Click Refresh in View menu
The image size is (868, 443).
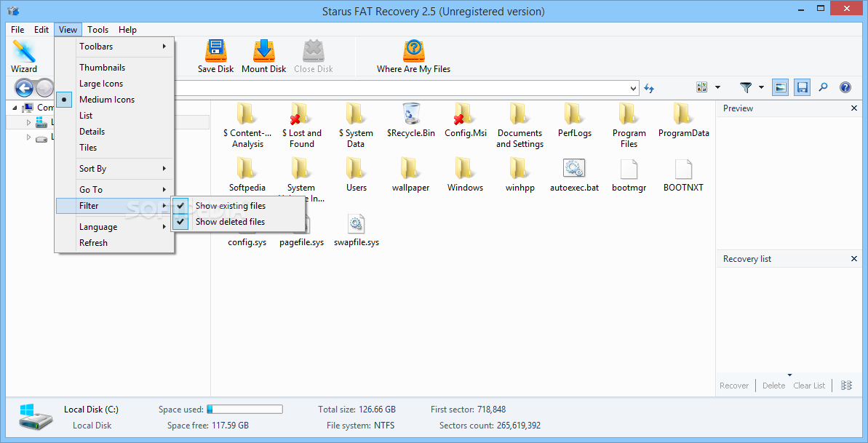pos(114,243)
